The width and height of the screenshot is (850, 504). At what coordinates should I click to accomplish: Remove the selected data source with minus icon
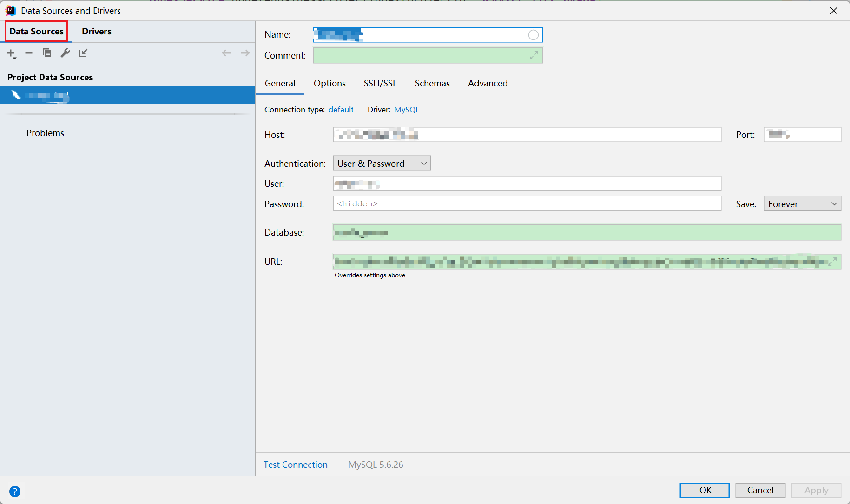(x=29, y=53)
